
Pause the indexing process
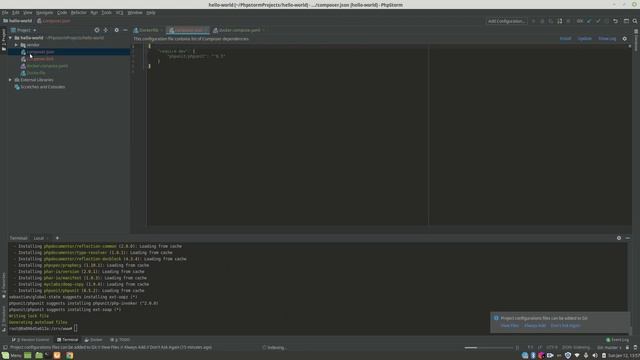[518, 348]
